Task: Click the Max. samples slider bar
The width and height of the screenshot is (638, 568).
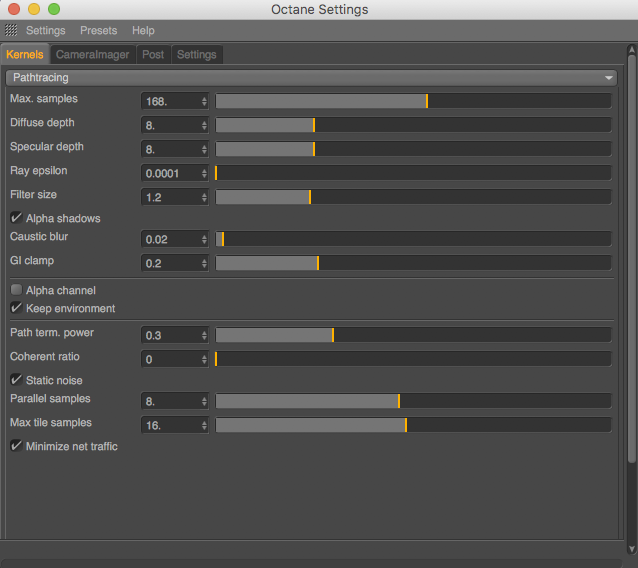Action: [413, 101]
